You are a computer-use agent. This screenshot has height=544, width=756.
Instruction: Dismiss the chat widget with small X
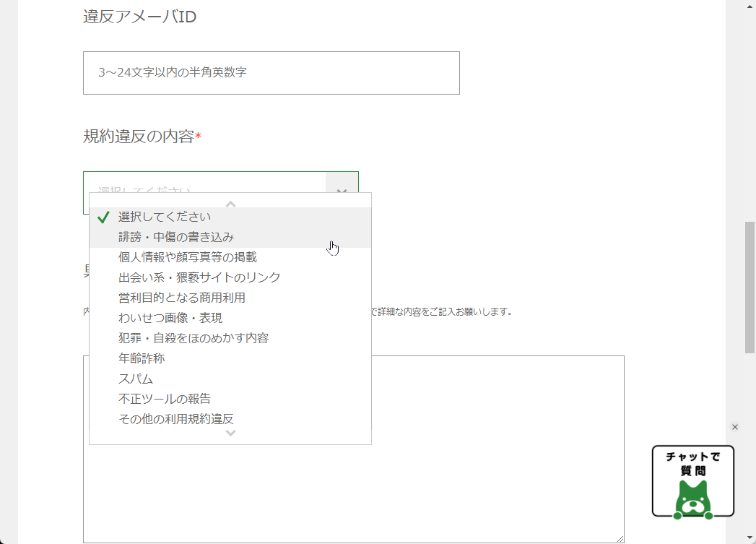click(735, 427)
